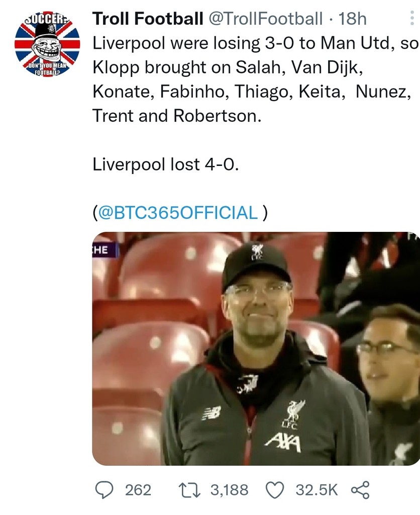Click the 3,188 retweets count

(x=229, y=489)
